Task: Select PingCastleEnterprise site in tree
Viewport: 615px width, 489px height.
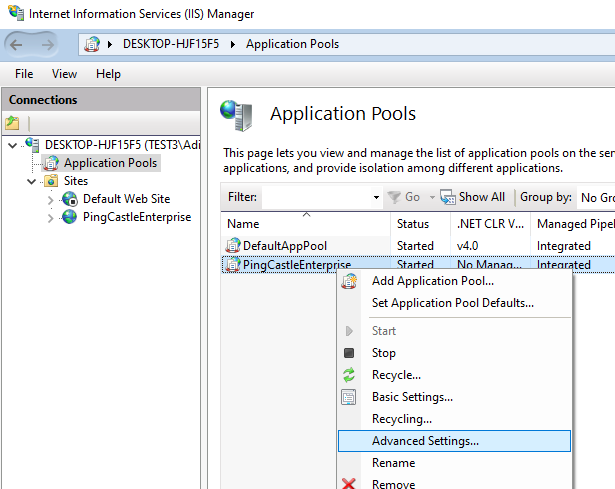Action: 137,217
